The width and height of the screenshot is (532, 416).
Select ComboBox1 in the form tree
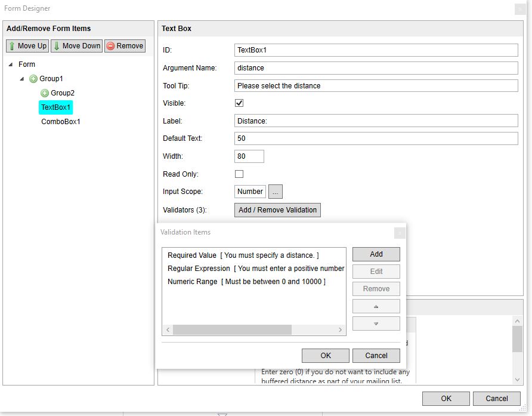tap(61, 122)
